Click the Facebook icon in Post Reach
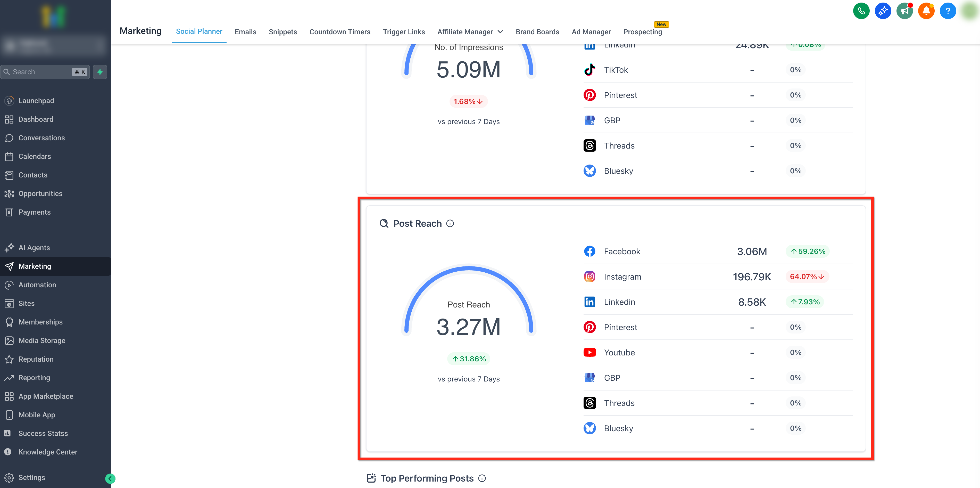This screenshot has width=980, height=488. [x=590, y=251]
